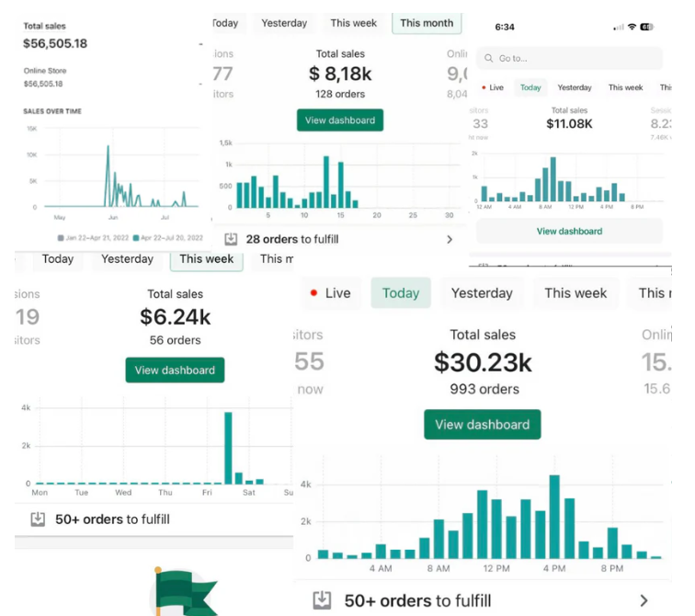Open 50+ orders to fulfill under the $30.23k chart
This screenshot has width=695, height=616.
417,601
